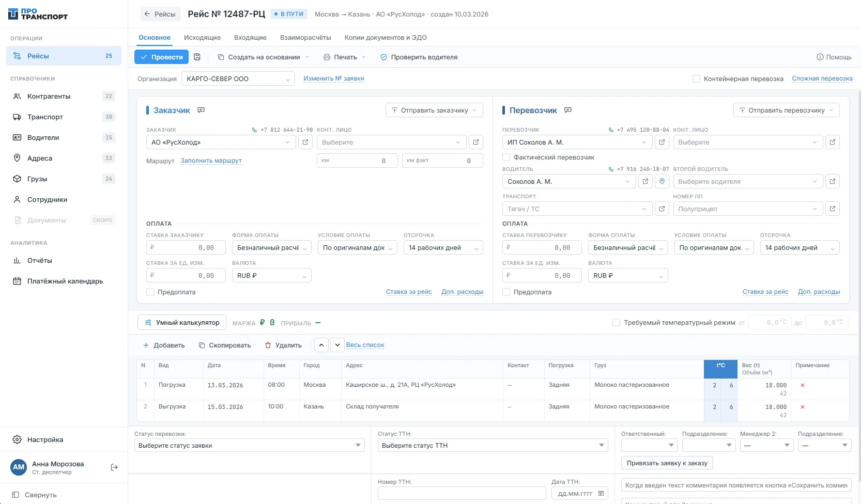Enable Контейнерная перевозка checkbox

point(696,78)
